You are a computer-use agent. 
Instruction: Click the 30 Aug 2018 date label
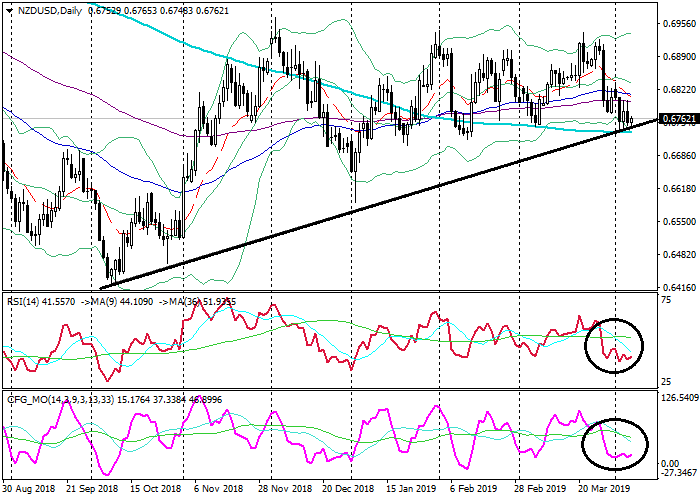coord(30,490)
